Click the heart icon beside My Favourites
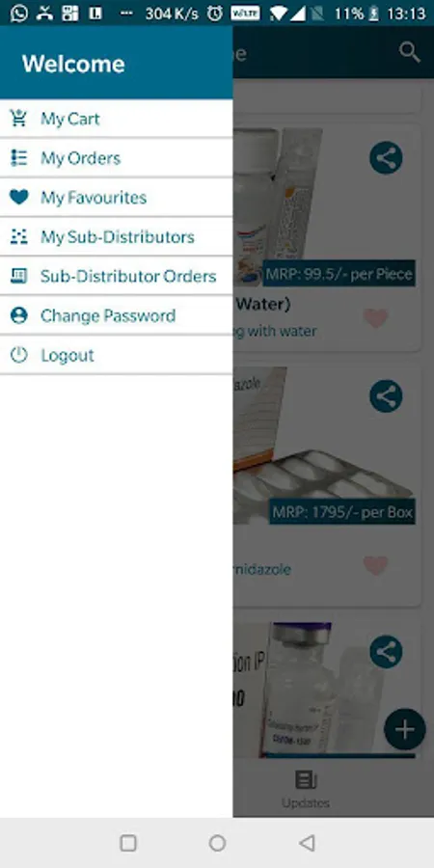Viewport: 434px width, 868px height. pos(19,197)
